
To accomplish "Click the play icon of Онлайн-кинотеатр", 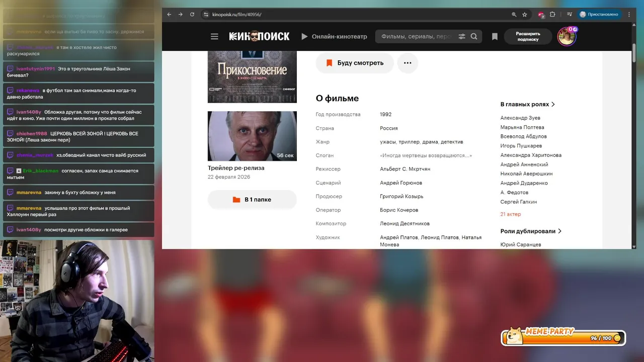I will (304, 37).
